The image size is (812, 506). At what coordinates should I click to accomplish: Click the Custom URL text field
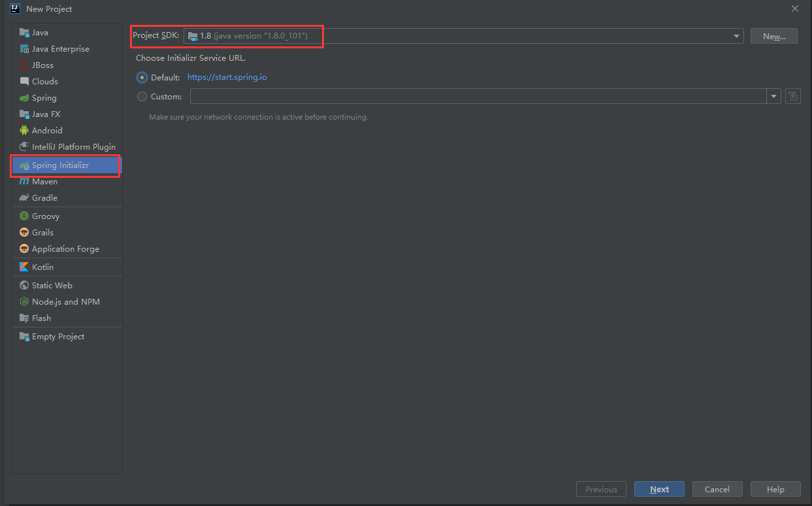tap(479, 96)
